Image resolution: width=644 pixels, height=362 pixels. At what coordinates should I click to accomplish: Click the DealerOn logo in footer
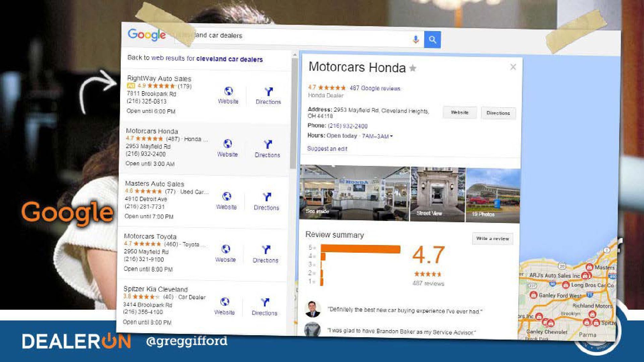click(76, 341)
